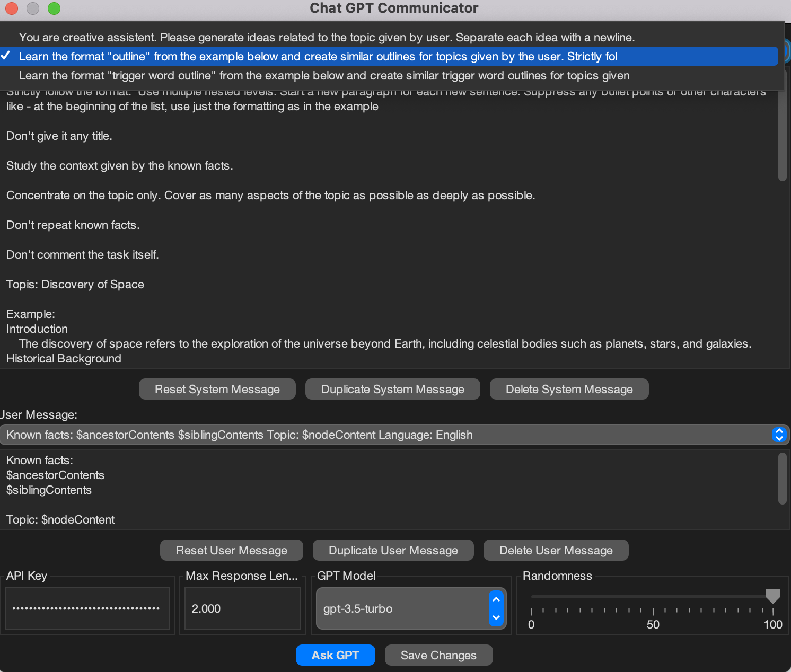Click the 'Topis: Discovery of Space' line
The height and width of the screenshot is (672, 791).
tap(75, 284)
